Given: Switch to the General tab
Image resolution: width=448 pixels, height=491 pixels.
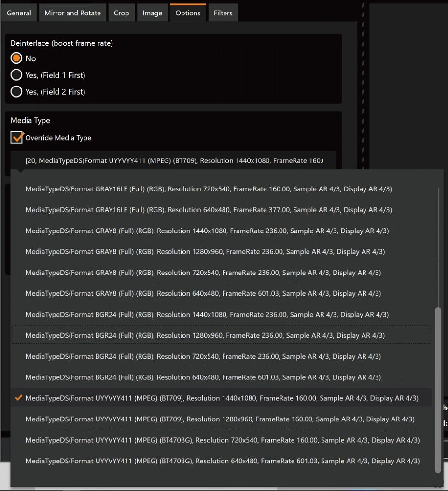Looking at the screenshot, I should pyautogui.click(x=19, y=13).
